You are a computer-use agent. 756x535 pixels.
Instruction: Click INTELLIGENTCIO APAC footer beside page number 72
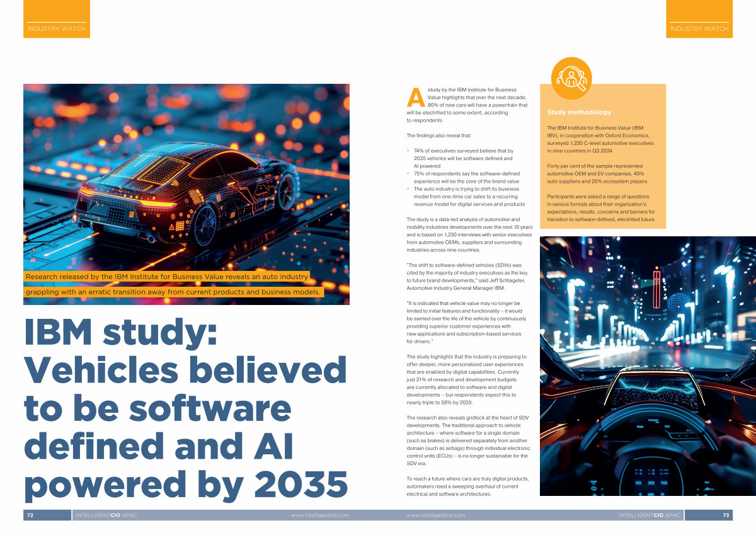106,515
